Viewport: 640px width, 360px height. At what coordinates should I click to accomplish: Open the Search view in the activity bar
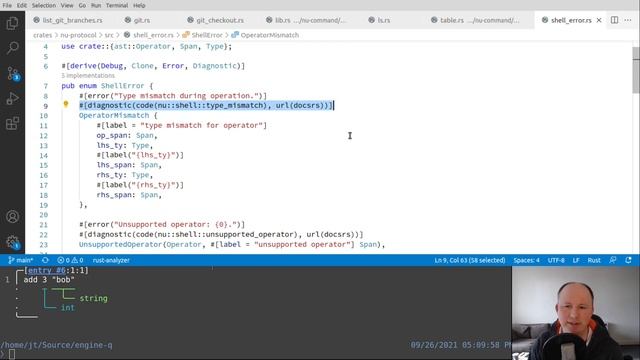[12, 48]
